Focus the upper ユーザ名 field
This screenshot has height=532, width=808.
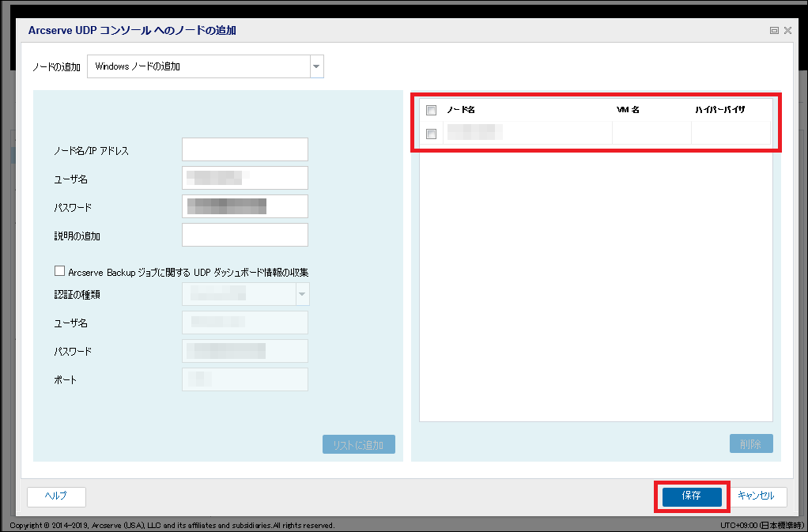coord(245,178)
